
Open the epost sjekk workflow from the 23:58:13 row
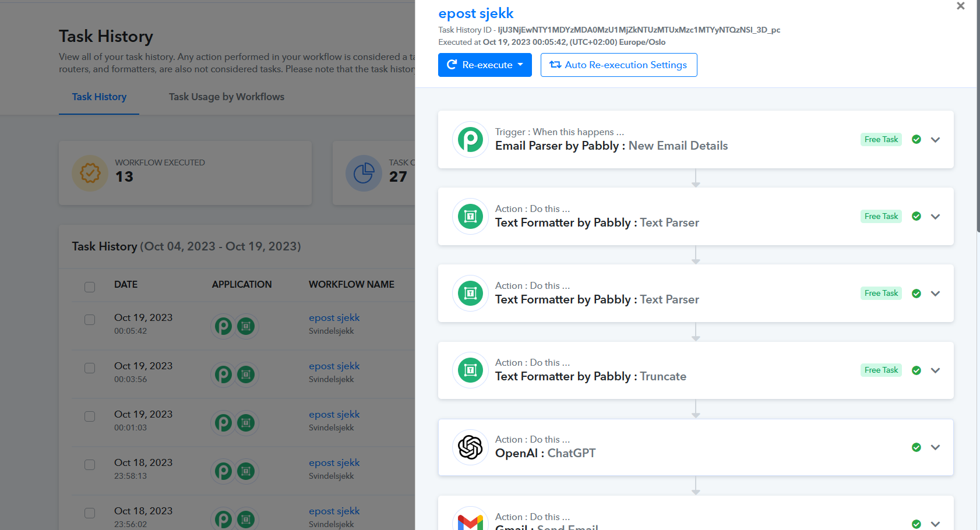pyautogui.click(x=334, y=462)
